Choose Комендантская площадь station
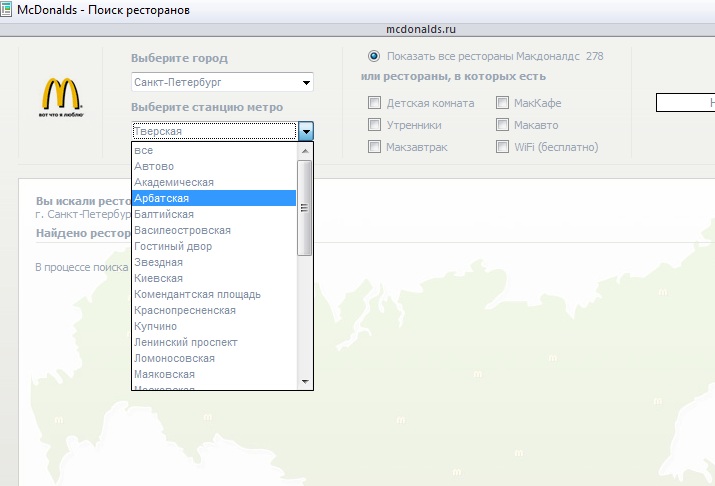The height and width of the screenshot is (486, 715). [214, 294]
